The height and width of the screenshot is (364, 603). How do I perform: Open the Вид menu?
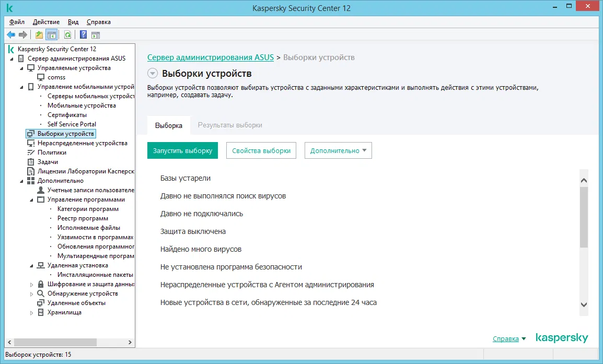[73, 22]
